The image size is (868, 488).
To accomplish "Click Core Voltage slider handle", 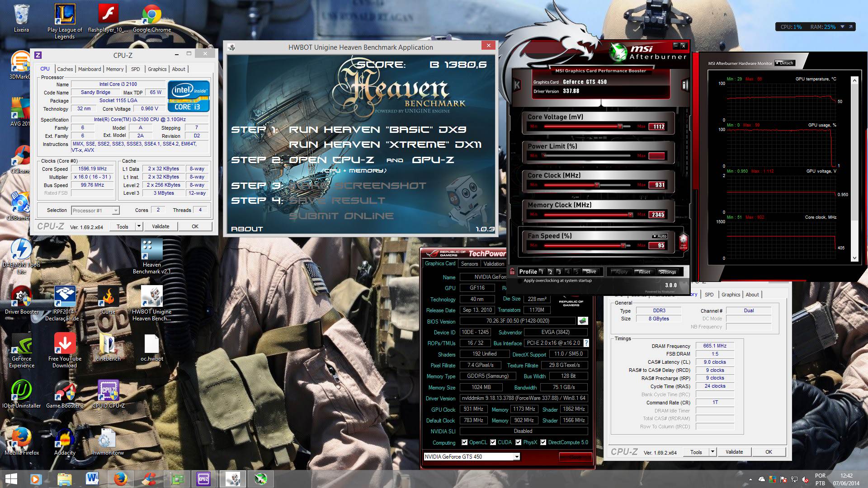I will pyautogui.click(x=620, y=127).
